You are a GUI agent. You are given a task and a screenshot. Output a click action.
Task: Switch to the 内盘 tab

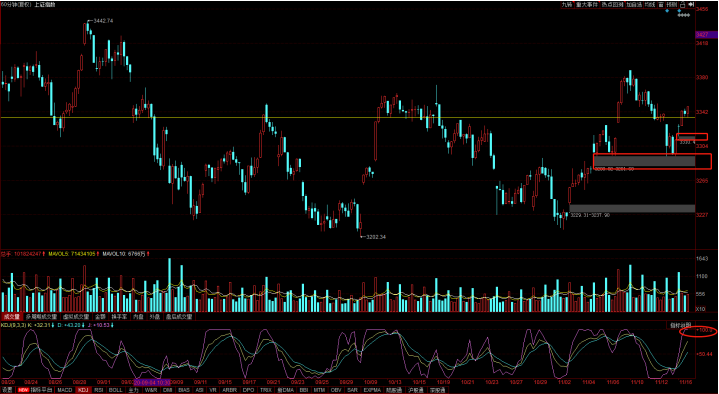138,316
